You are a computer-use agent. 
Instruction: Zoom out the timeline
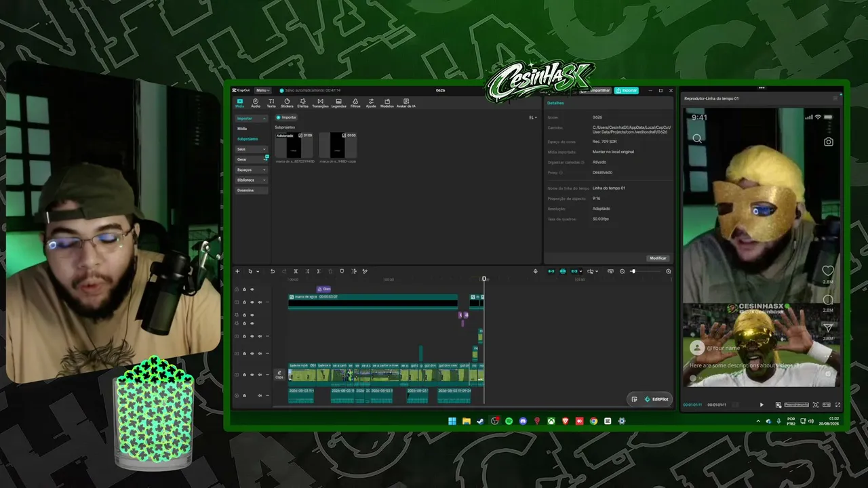[x=623, y=271]
